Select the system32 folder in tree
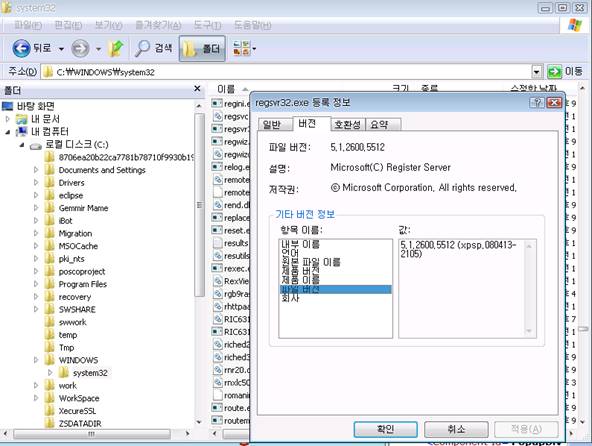The height and width of the screenshot is (446, 592). pos(90,373)
